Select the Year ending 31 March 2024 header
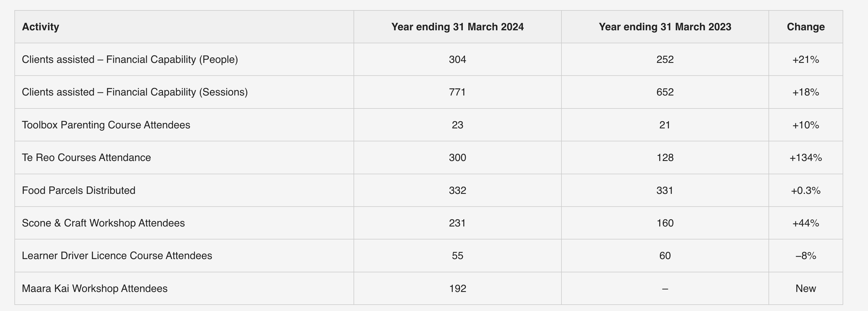Viewport: 868px width, 311px height. point(457,27)
